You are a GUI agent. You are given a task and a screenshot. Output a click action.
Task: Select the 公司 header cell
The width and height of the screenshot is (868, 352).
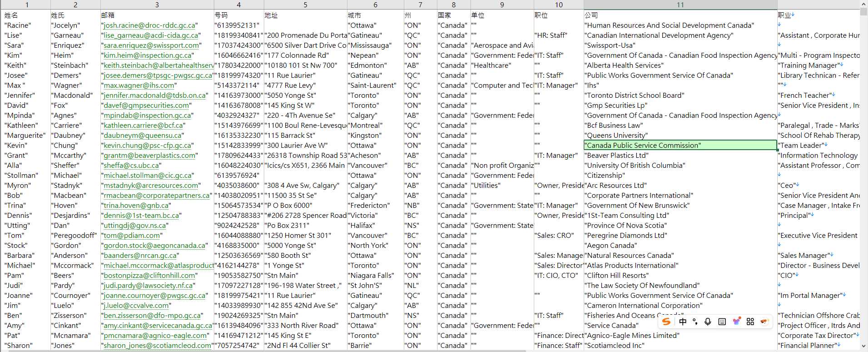[680, 15]
